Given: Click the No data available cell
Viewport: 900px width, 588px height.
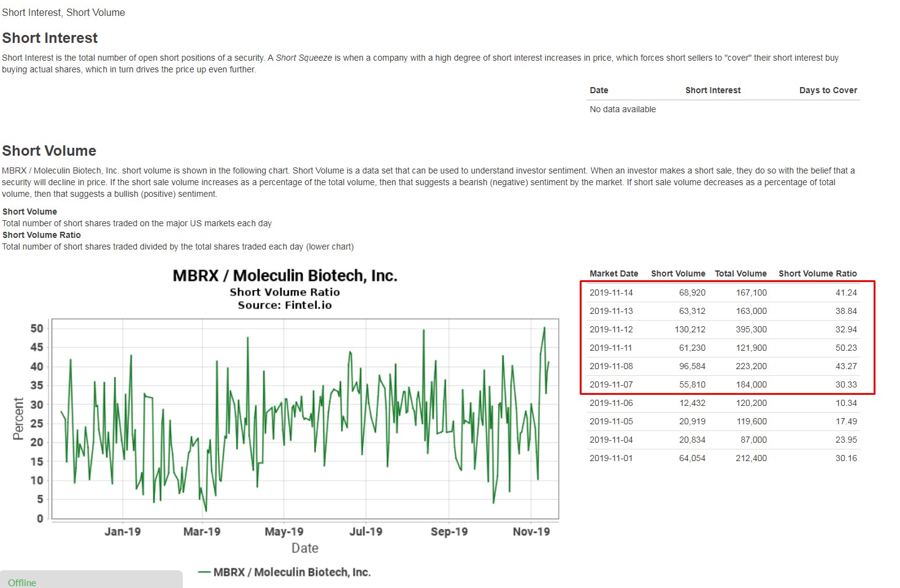Looking at the screenshot, I should tap(623, 109).
